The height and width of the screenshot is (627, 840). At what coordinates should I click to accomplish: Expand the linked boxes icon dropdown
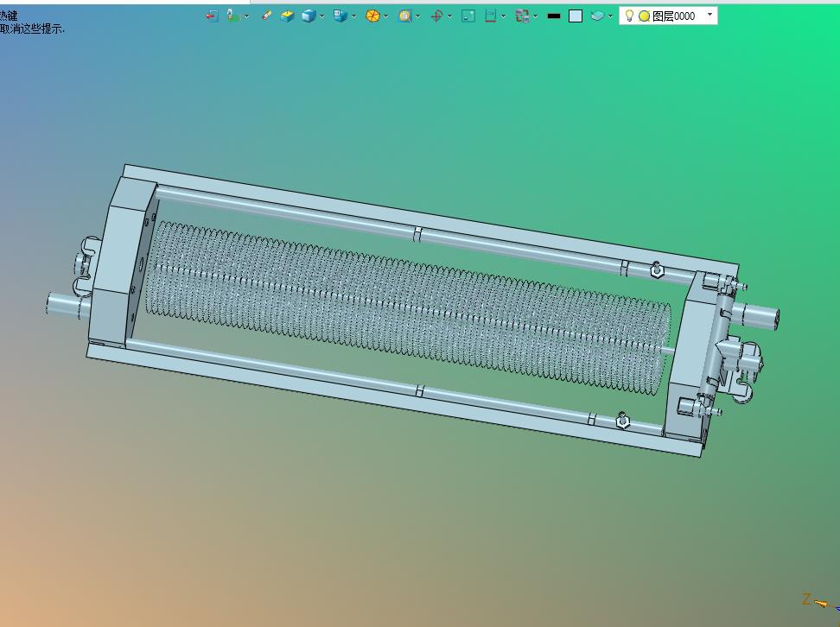pos(536,16)
